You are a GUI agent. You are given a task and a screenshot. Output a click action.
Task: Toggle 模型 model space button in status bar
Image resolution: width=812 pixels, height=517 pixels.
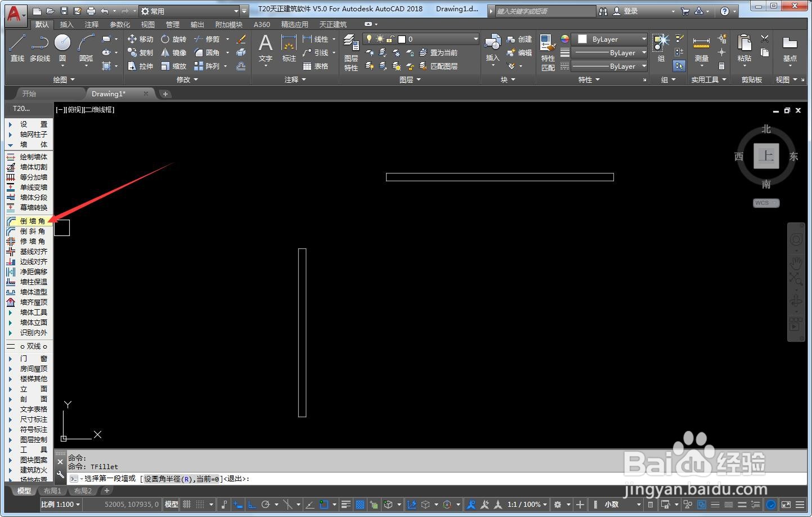tap(172, 505)
